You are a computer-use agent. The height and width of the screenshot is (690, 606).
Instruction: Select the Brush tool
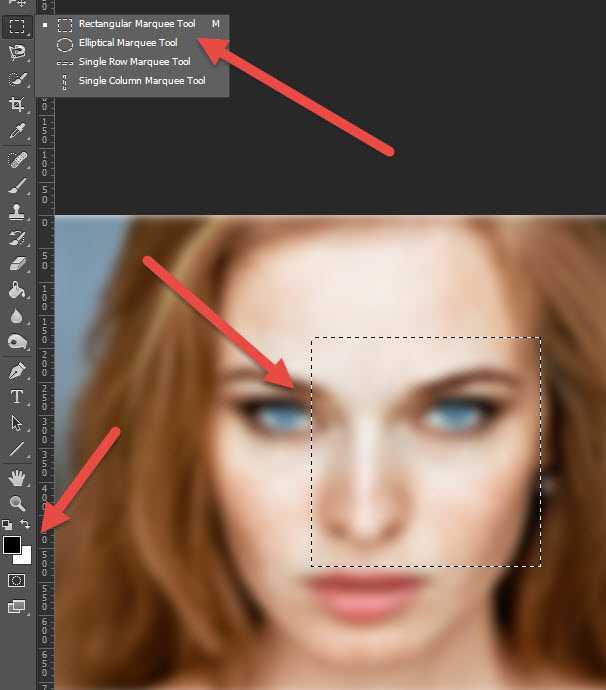[17, 186]
